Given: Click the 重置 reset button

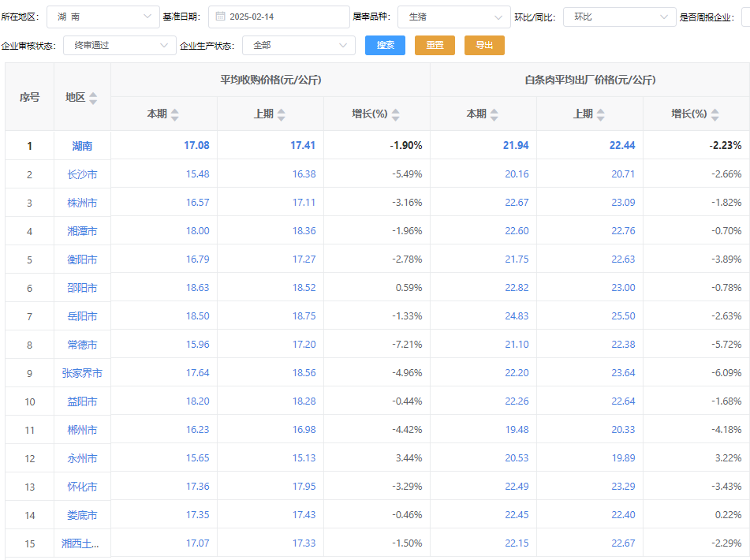Looking at the screenshot, I should tap(435, 46).
